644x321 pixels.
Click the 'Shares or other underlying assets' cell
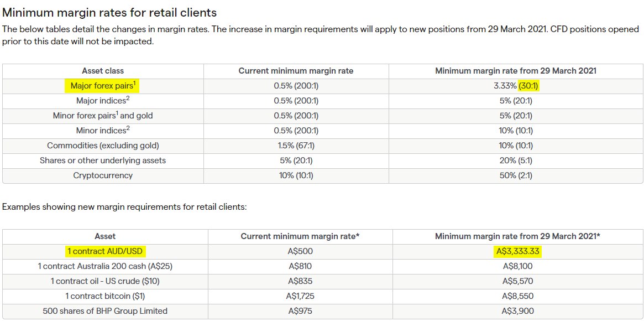[103, 161]
